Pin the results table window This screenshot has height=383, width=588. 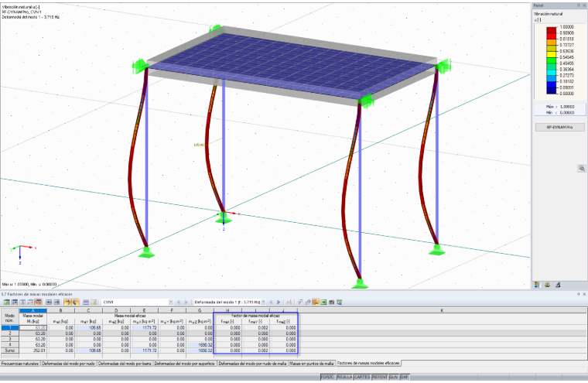579,294
